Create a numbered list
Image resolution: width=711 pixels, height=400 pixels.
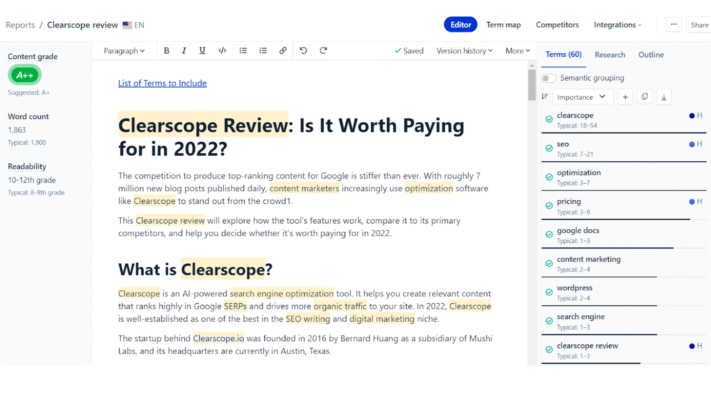click(x=263, y=51)
